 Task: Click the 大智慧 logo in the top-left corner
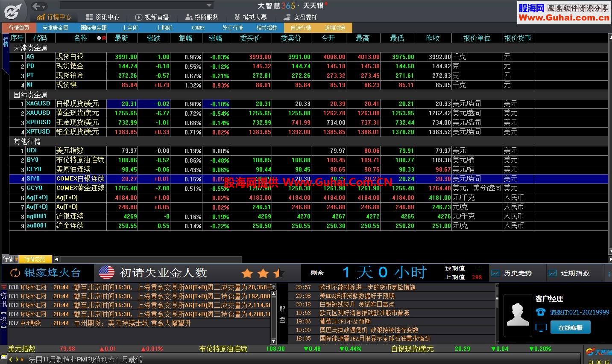coord(13,11)
